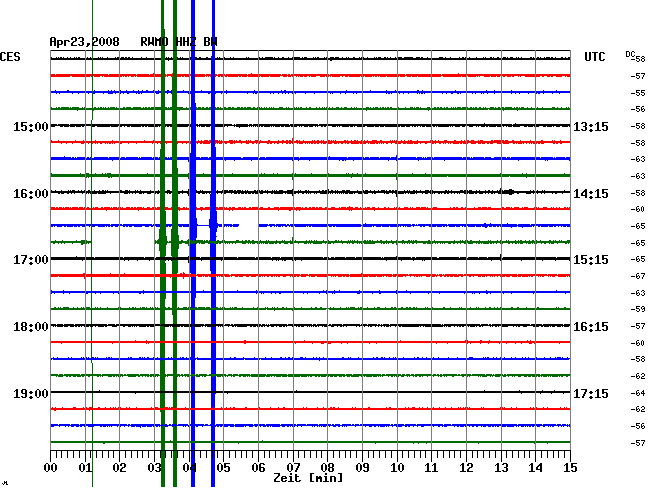
Task: Click minute 07 on the time axis
Action: click(293, 468)
